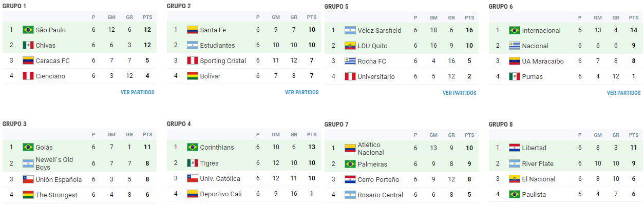Select the Corinthians team name
644x206 pixels.
pos(217,147)
